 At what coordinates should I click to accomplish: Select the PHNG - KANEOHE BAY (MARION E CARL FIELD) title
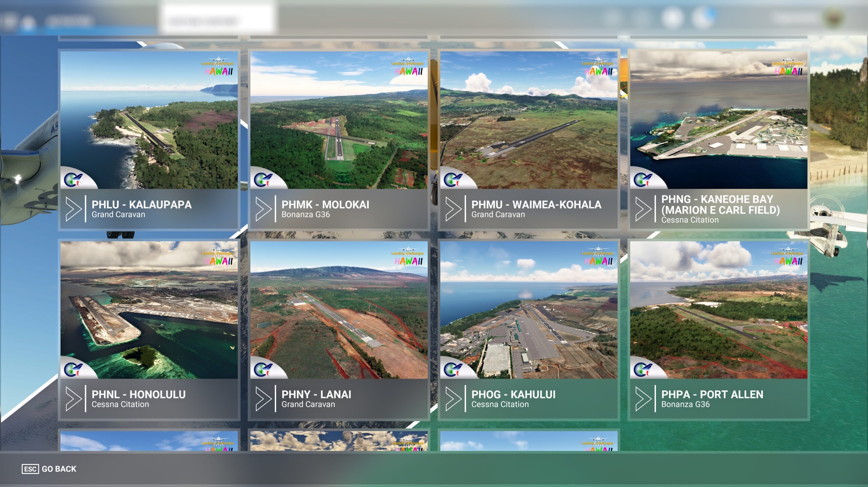pyautogui.click(x=721, y=204)
